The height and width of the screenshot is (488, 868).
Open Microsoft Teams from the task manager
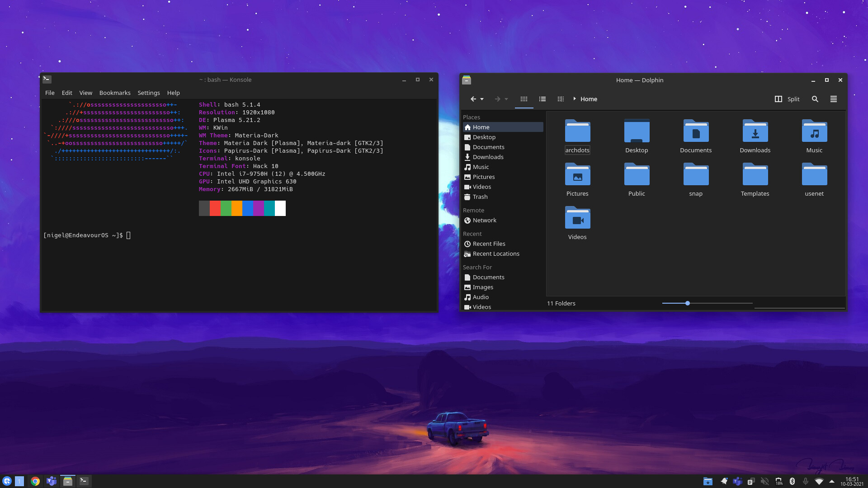52,481
